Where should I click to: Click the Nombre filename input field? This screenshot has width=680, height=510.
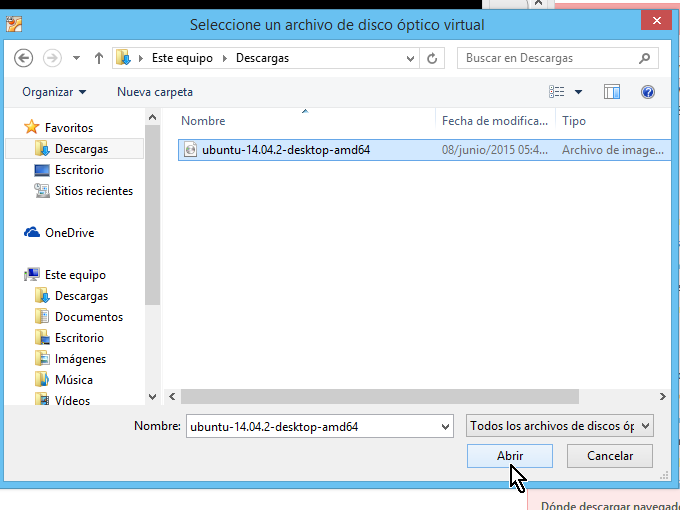coord(312,427)
